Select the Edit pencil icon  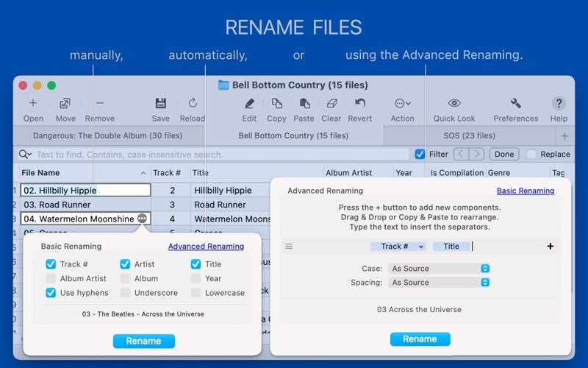[249, 103]
